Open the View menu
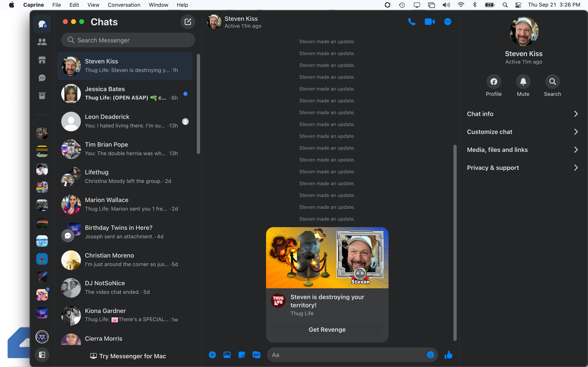588x367 pixels. coord(93,5)
